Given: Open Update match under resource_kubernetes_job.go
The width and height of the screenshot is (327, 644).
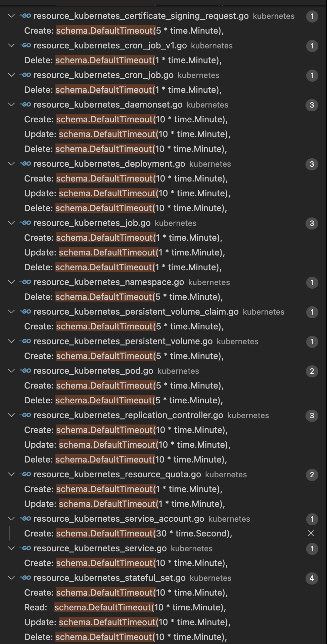Looking at the screenshot, I should [125, 252].
